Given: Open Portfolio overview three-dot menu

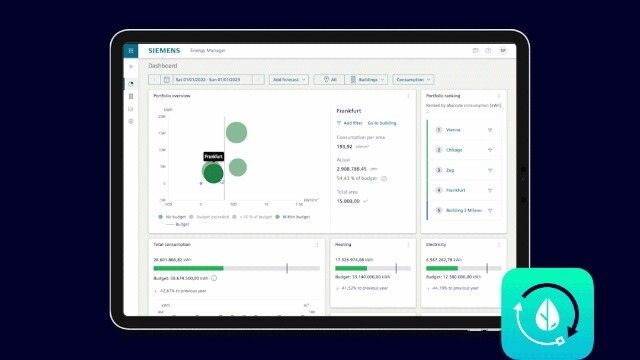Looking at the screenshot, I should pyautogui.click(x=408, y=96).
